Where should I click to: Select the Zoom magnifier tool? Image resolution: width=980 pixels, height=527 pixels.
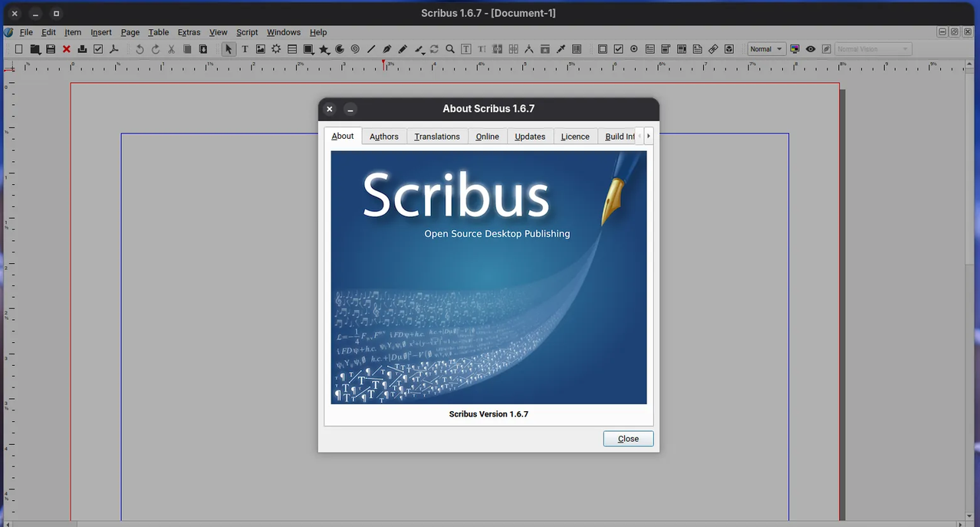[450, 49]
